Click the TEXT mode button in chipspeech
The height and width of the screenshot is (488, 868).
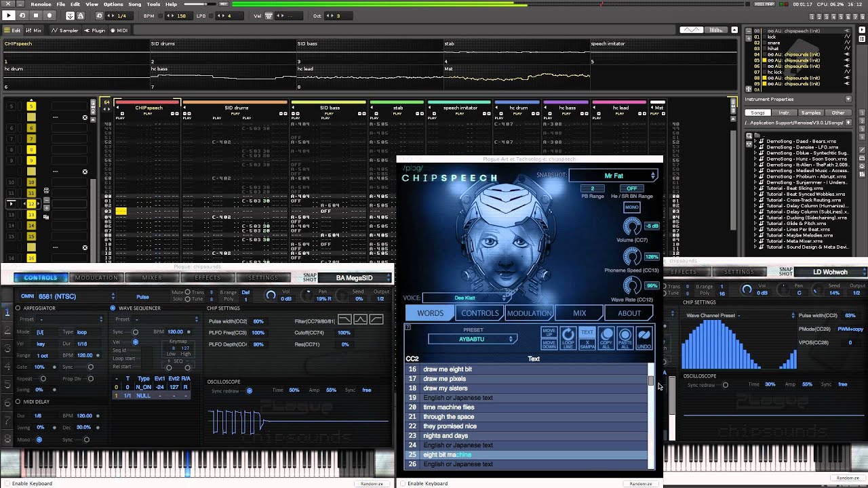587,332
